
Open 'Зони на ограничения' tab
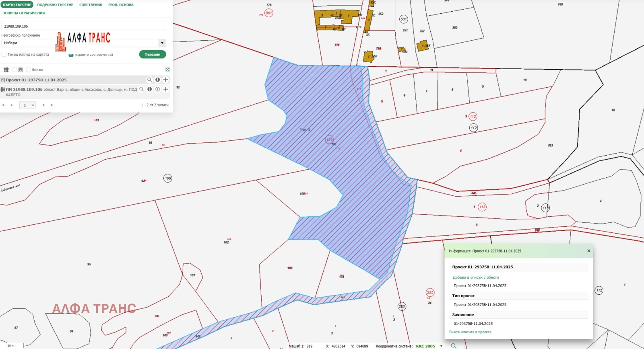(x=24, y=13)
